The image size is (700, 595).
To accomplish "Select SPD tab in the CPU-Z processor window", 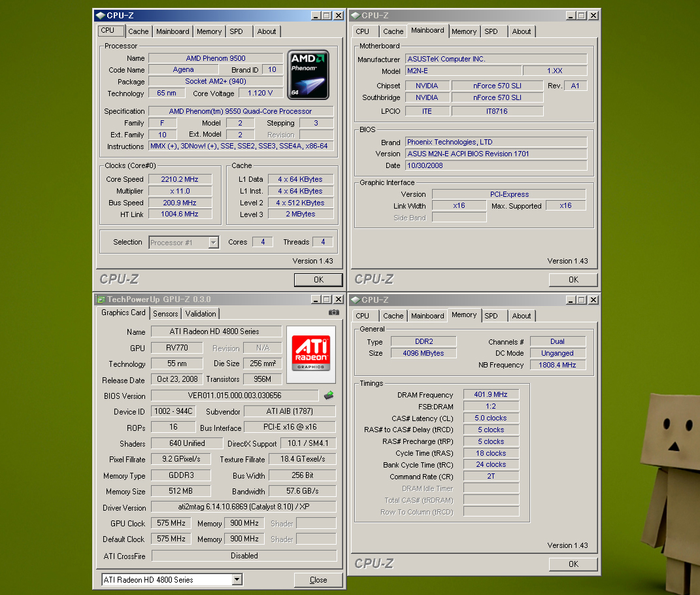I will pyautogui.click(x=236, y=31).
